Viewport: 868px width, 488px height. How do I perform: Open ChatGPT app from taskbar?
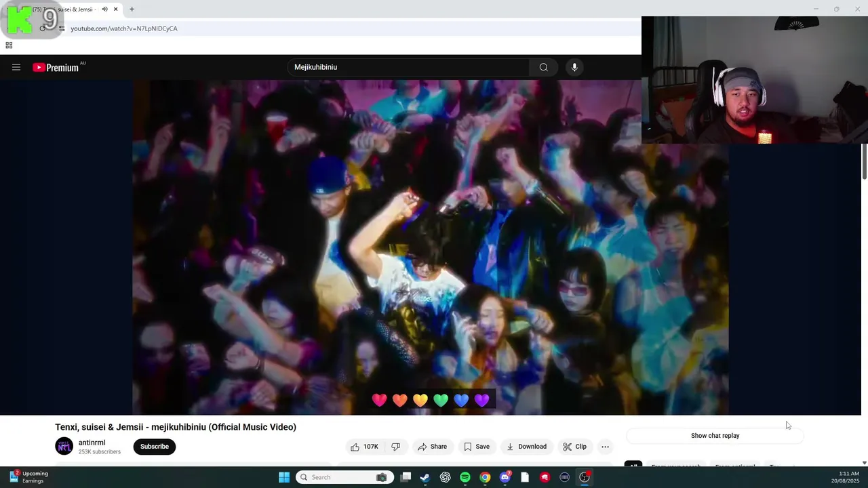pos(445,477)
